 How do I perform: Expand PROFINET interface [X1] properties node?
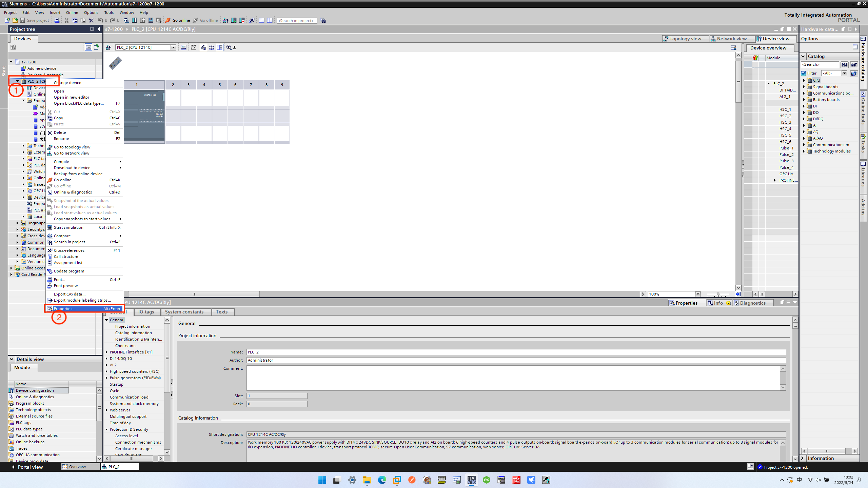click(106, 352)
